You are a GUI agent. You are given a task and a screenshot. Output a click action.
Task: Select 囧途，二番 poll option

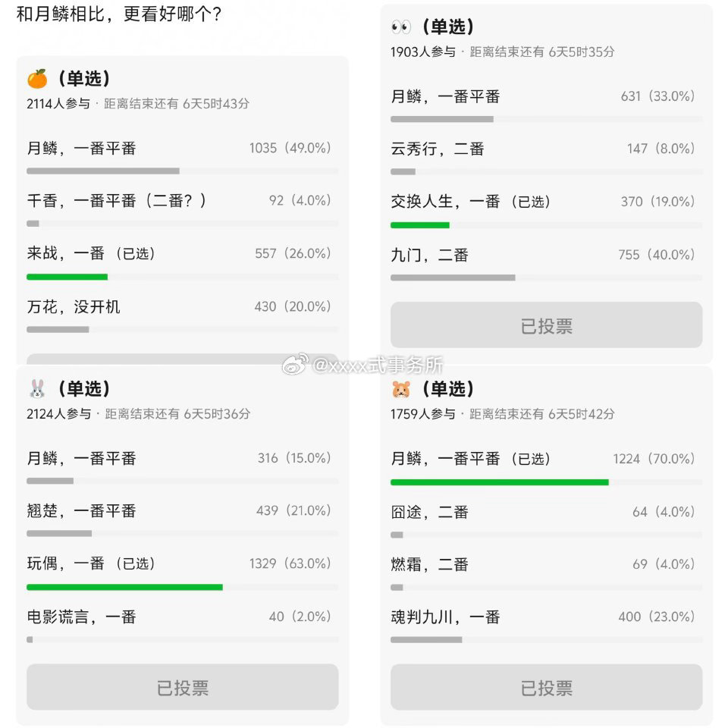click(x=429, y=513)
